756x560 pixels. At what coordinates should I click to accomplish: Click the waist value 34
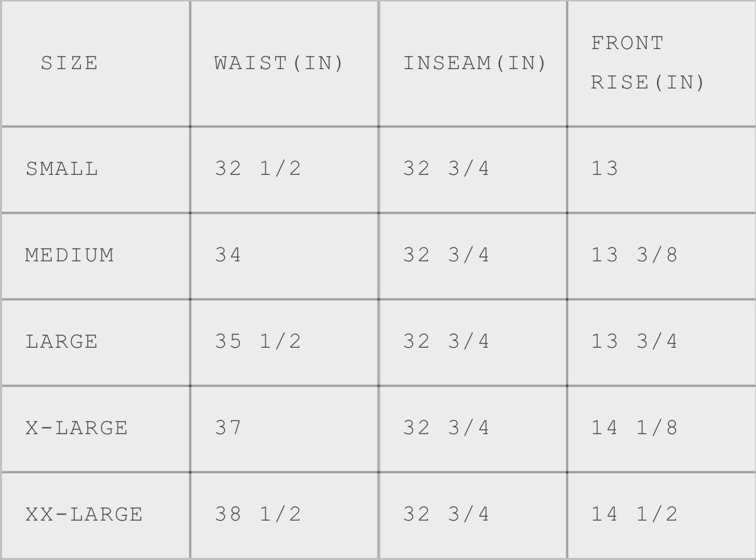point(228,255)
